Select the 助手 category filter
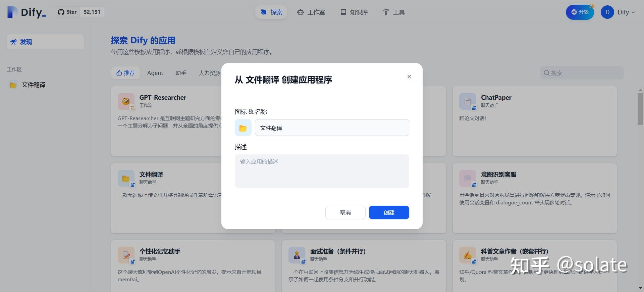This screenshot has width=644, height=292. (x=181, y=73)
